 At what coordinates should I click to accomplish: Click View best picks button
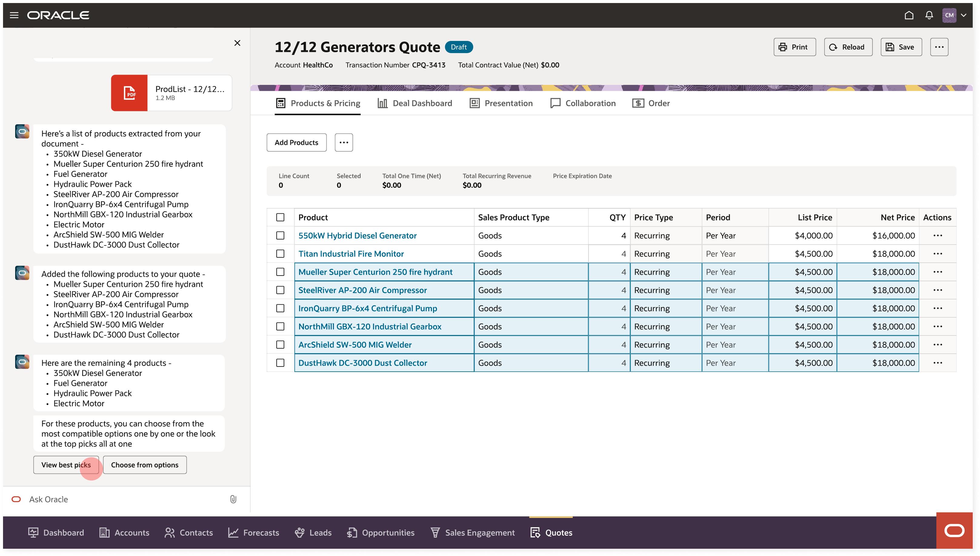[x=66, y=465]
